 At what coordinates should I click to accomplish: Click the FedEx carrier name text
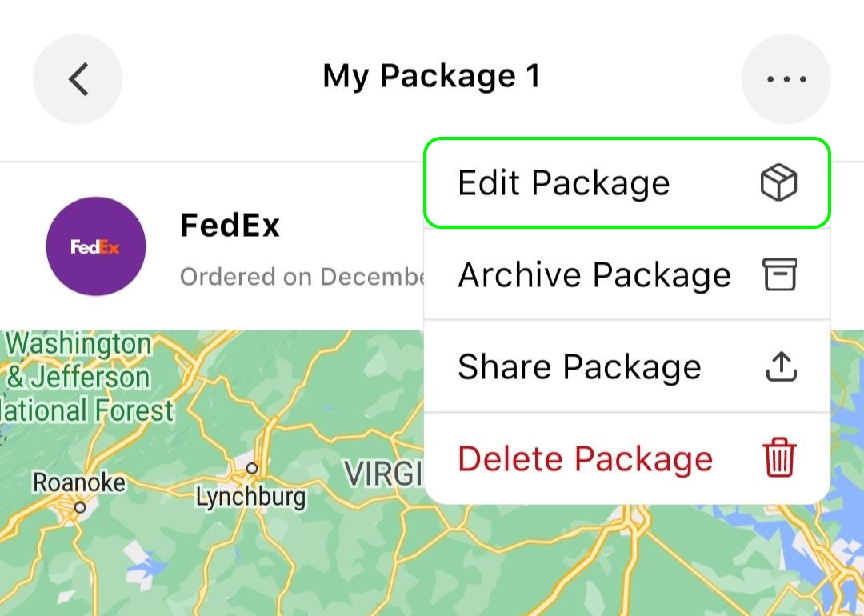pyautogui.click(x=230, y=226)
